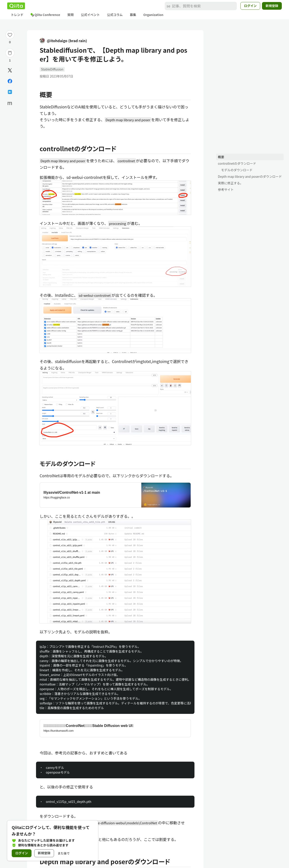Image resolution: width=289 pixels, height=868 pixels.
Task: Jump to 実際に修正する。 in contents
Action: [230, 183]
